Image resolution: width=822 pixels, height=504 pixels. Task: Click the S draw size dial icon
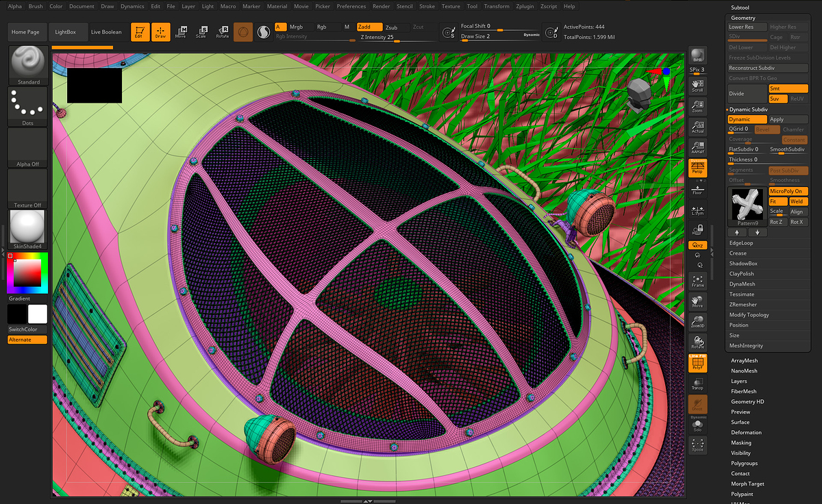click(448, 32)
